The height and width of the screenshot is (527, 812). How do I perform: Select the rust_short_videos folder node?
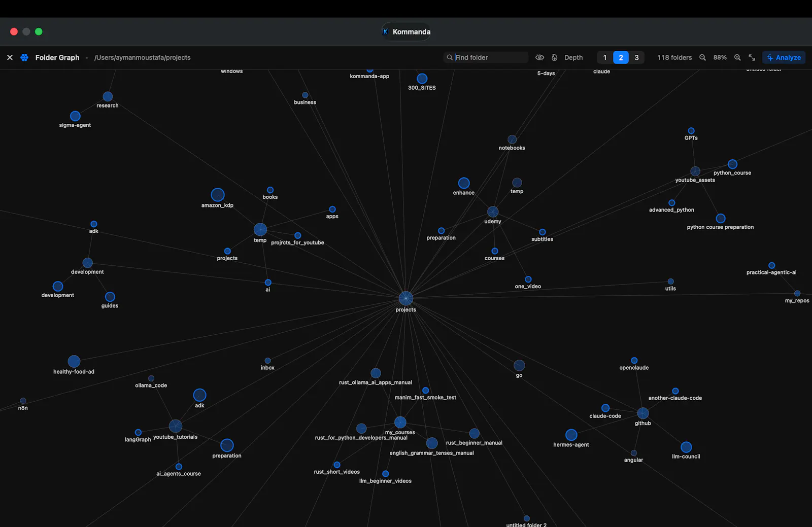tap(337, 465)
